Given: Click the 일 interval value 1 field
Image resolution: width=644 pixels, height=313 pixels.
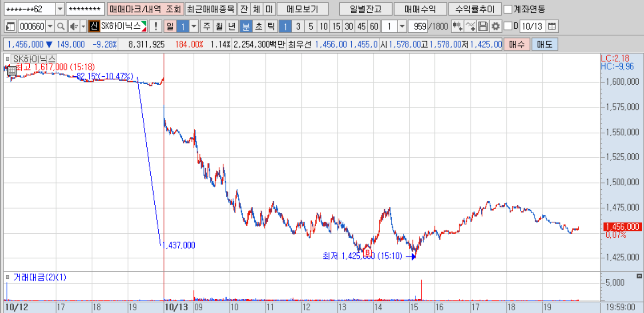Looking at the screenshot, I should coord(183,27).
